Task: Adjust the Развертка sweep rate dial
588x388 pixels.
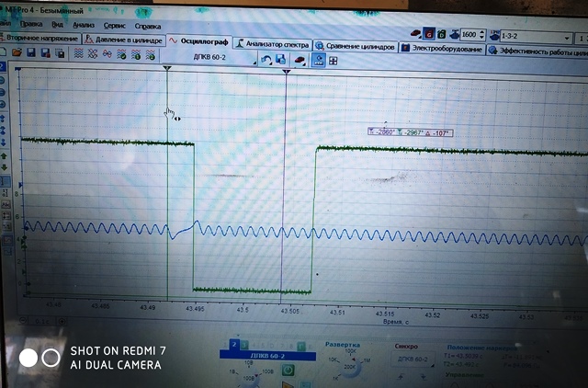Action: pyautogui.click(x=349, y=366)
